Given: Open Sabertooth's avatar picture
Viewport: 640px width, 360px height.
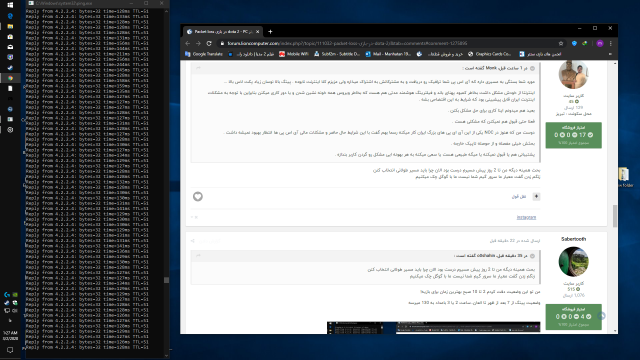Looking at the screenshot, I should click(x=573, y=262).
